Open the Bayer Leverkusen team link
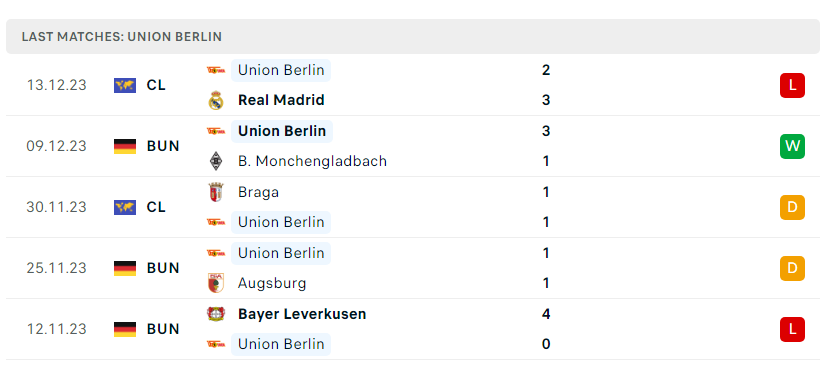The image size is (824, 366). tap(302, 314)
